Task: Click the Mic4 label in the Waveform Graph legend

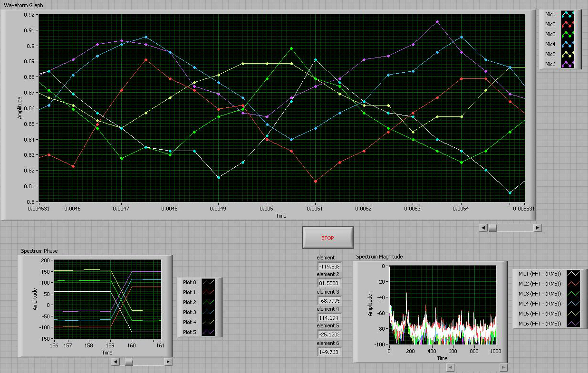Action: click(x=550, y=44)
